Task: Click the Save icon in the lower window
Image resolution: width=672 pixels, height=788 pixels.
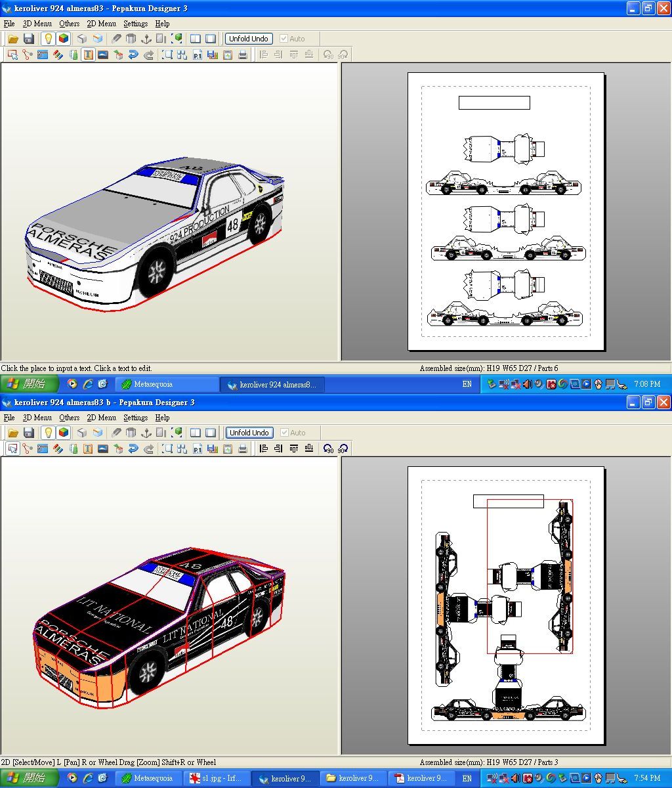Action: point(29,433)
